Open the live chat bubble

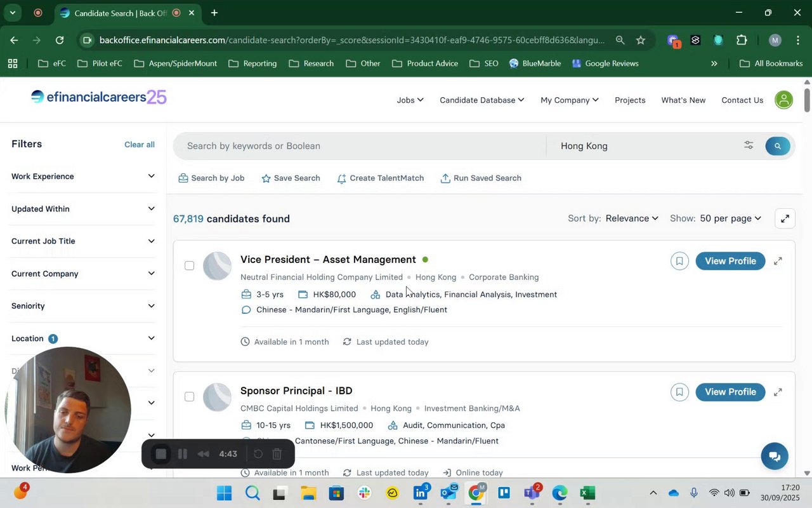[x=775, y=456]
